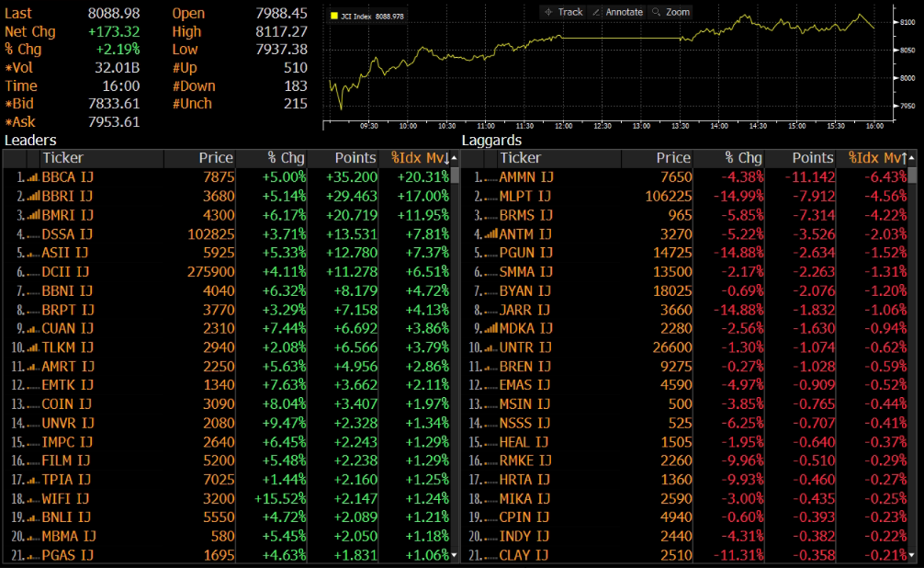
Task: Enable Annotate mode on the chart
Action: point(617,12)
